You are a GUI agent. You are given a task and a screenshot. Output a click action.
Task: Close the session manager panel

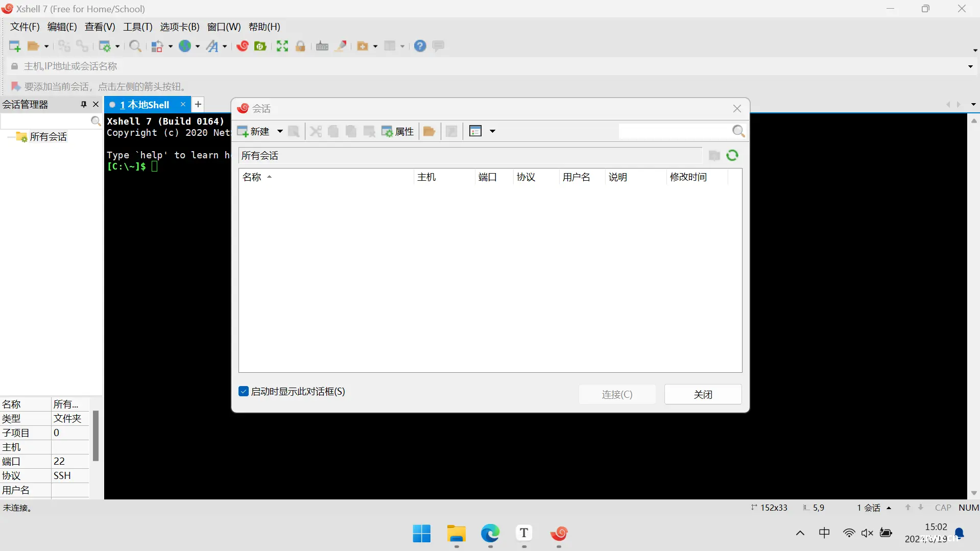pyautogui.click(x=95, y=105)
